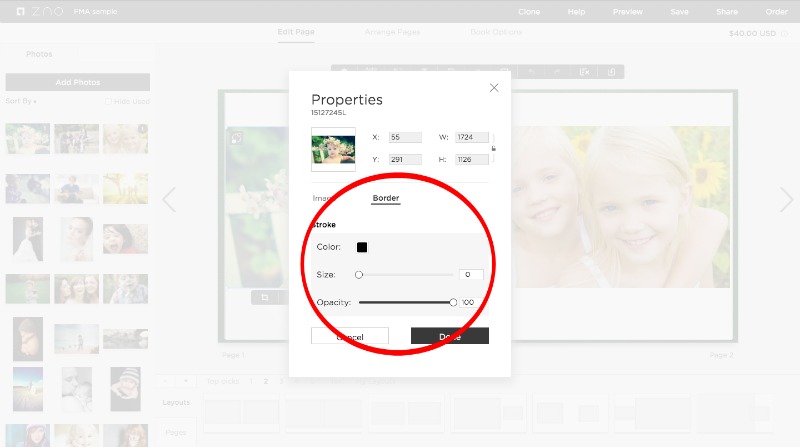
Task: Click the Add Photos button
Action: (x=78, y=82)
